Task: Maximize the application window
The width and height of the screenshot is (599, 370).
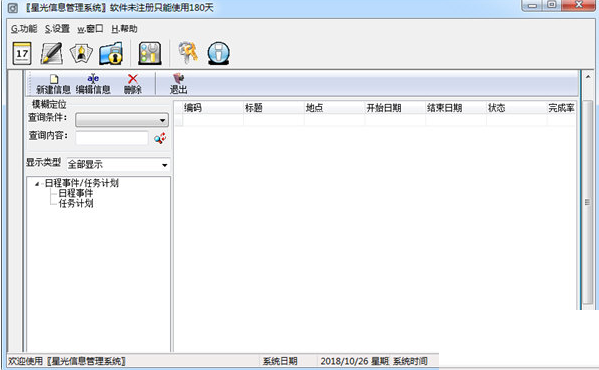Action: [552, 5]
